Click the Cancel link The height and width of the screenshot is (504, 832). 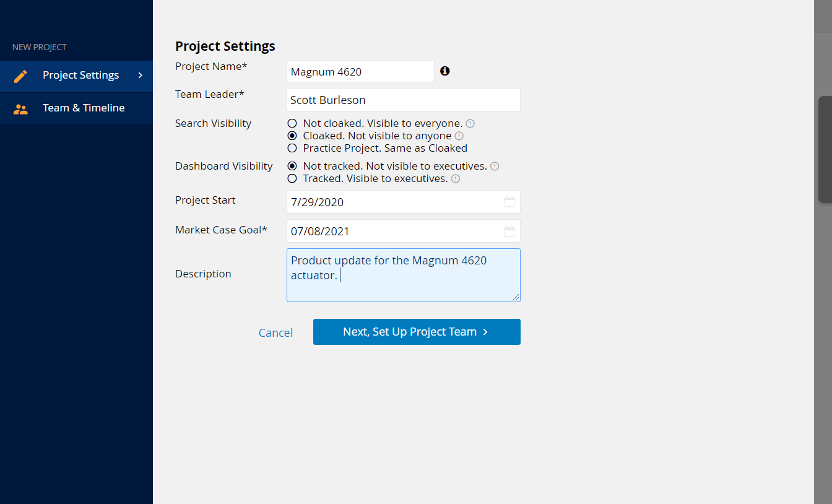pyautogui.click(x=275, y=332)
